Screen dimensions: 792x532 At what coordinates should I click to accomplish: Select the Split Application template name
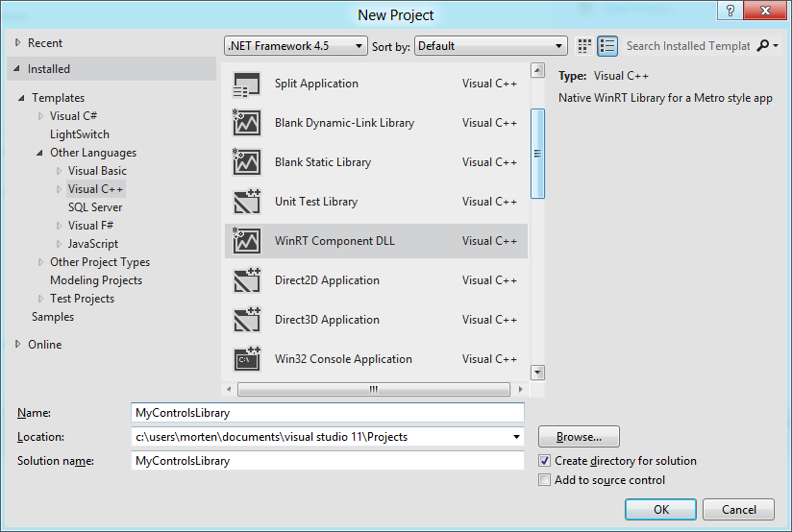[316, 84]
